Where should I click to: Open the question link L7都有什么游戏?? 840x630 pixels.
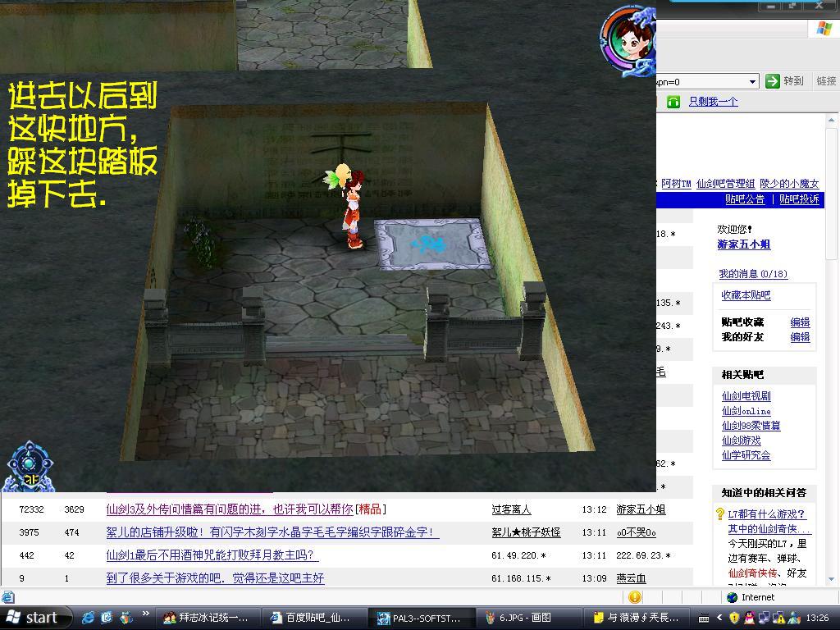pos(766,514)
